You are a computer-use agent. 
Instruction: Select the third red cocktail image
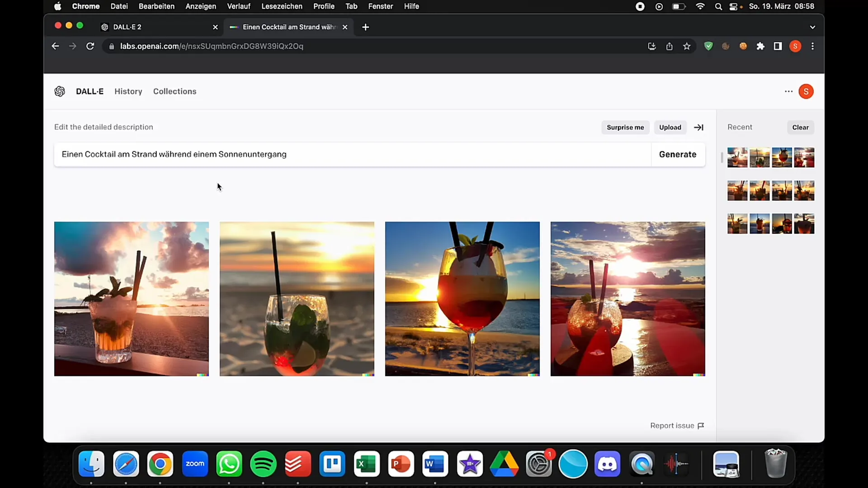tap(462, 299)
